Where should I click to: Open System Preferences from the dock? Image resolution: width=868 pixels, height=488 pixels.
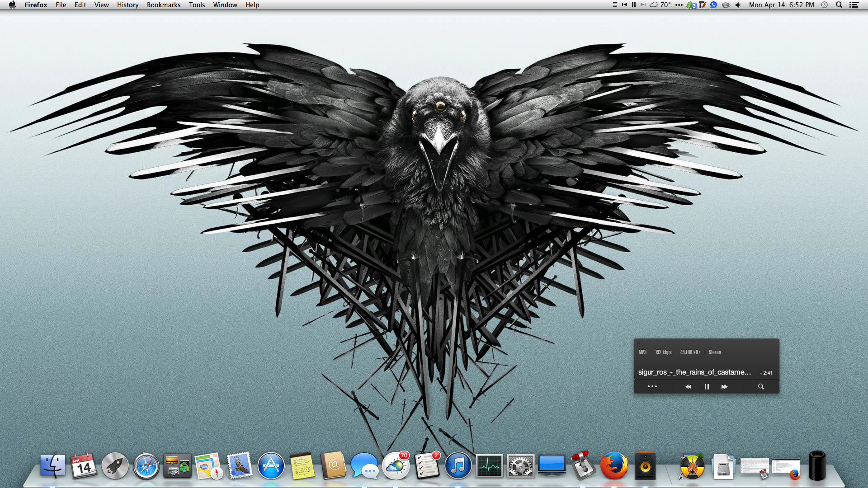coord(520,466)
